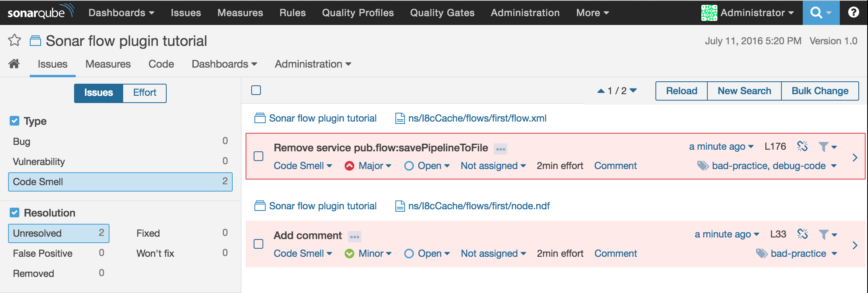Switch facet display to Effort
868x293 pixels.
pos(145,93)
